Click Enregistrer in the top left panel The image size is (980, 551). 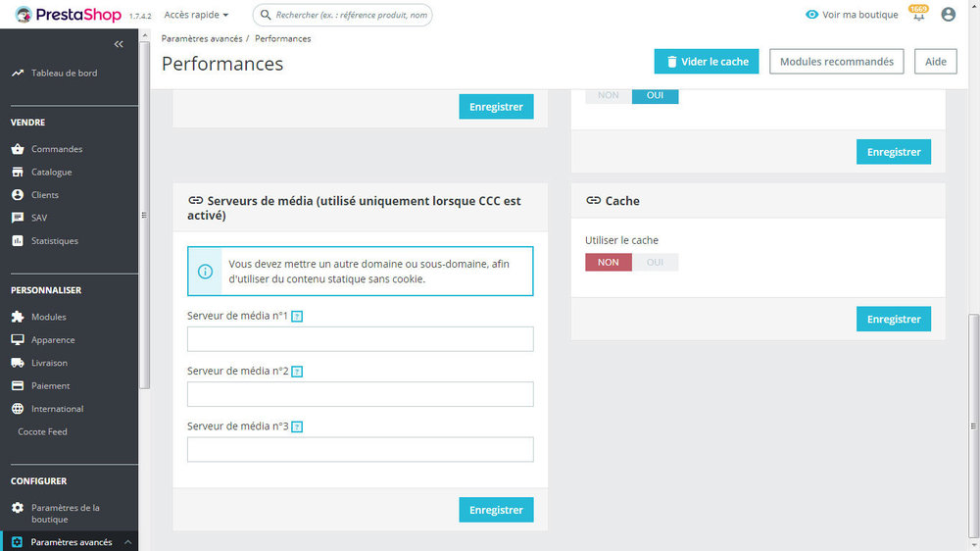[x=496, y=107]
